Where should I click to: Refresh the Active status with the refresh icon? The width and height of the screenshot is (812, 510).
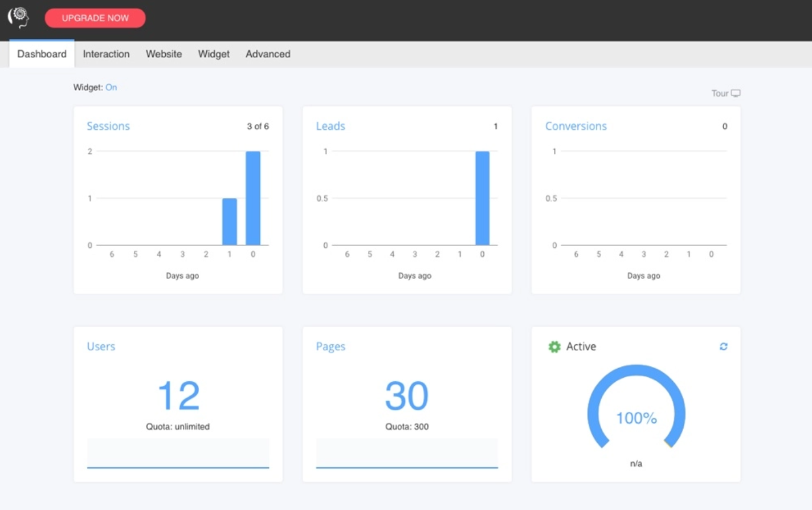click(723, 346)
